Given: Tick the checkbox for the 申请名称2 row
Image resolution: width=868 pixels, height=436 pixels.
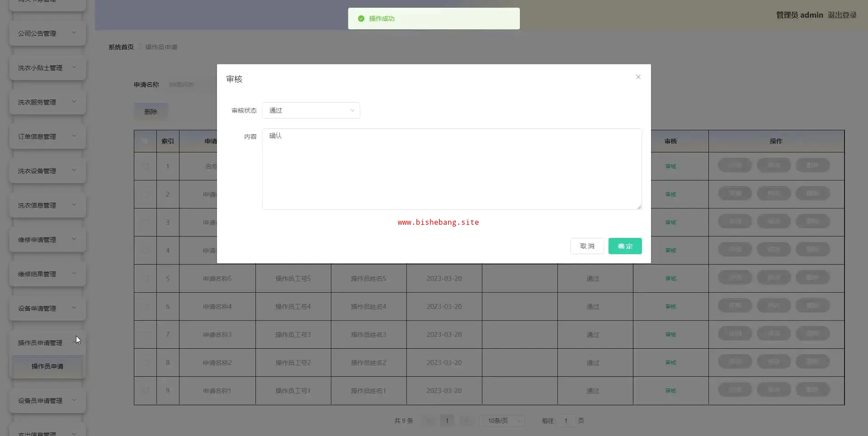Looking at the screenshot, I should [145, 363].
